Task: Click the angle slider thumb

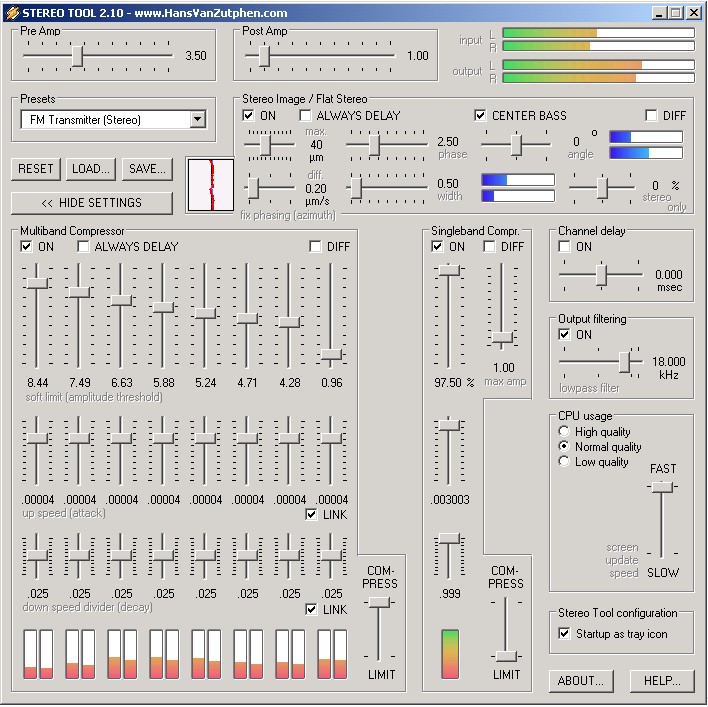Action: pos(516,145)
